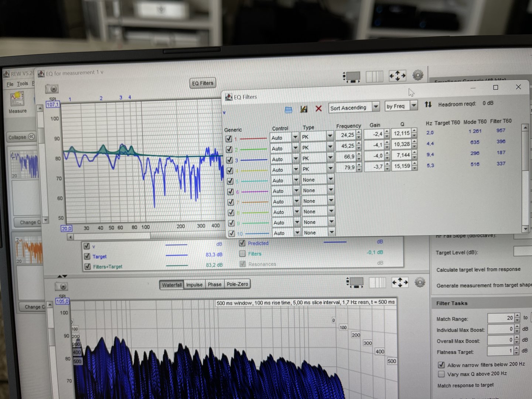Viewport: 532px width, 399px height.
Task: Open graph settings gear above EQ plot
Action: (417, 75)
